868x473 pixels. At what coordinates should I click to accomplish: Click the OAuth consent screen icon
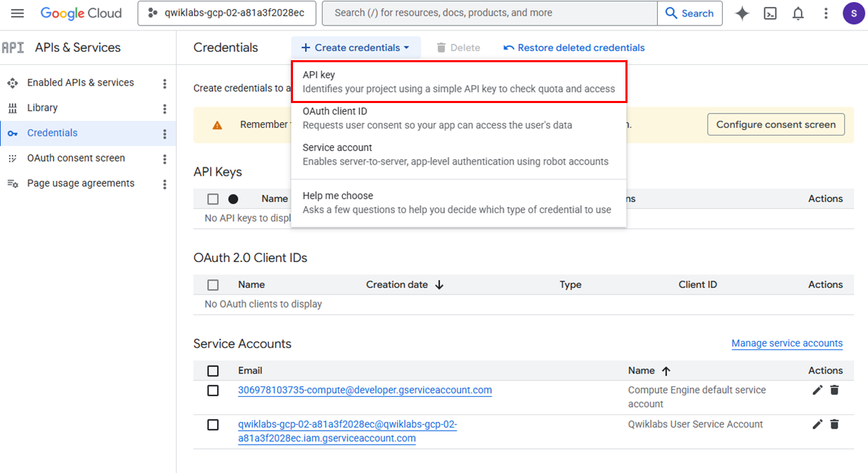(12, 158)
